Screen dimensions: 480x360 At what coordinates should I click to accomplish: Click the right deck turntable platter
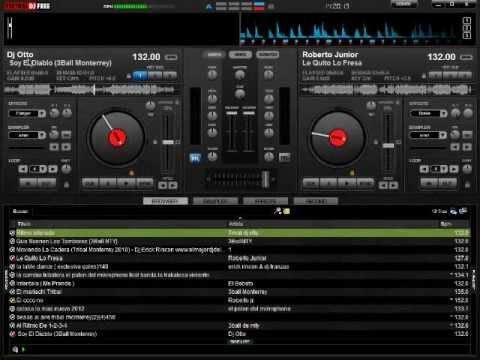(337, 138)
